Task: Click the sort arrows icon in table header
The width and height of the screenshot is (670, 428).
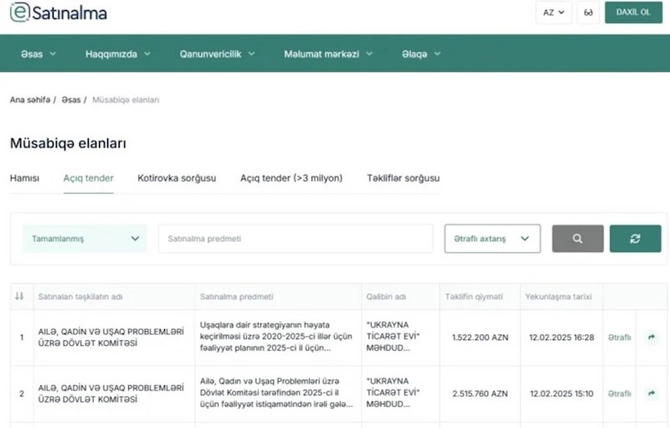Action: point(19,296)
